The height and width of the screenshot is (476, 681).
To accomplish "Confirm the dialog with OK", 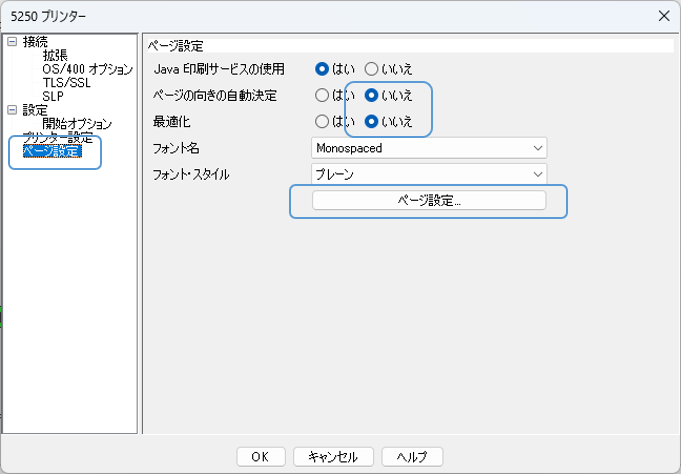I will point(260,456).
